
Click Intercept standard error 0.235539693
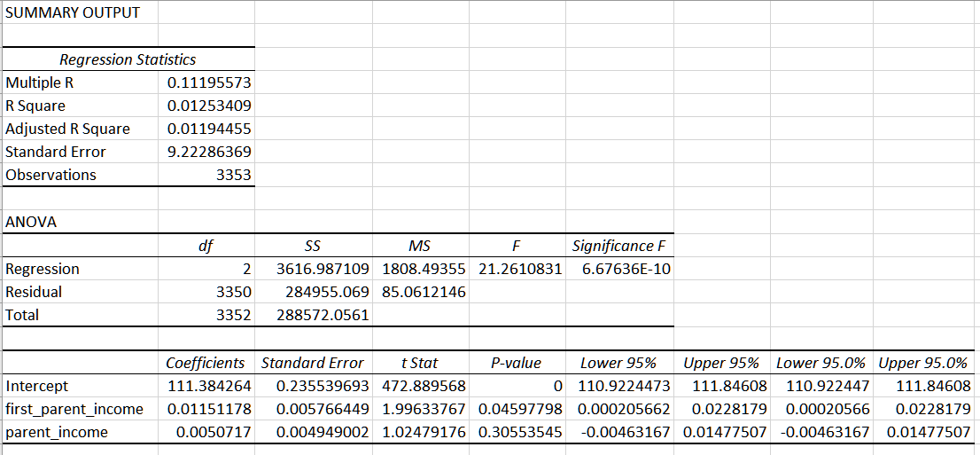[313, 386]
